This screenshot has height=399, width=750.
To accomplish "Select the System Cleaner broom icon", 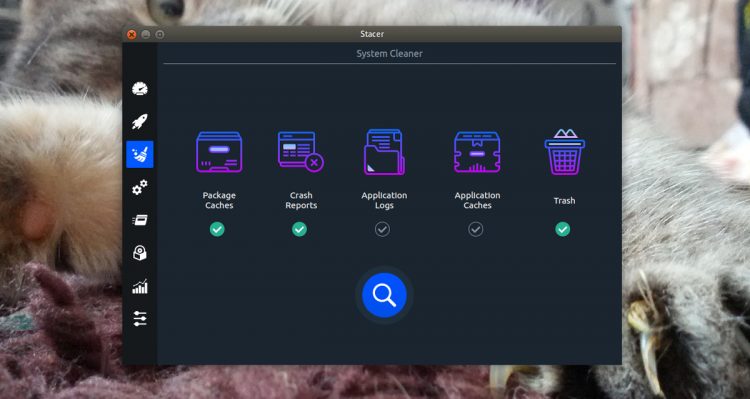I will tap(140, 154).
